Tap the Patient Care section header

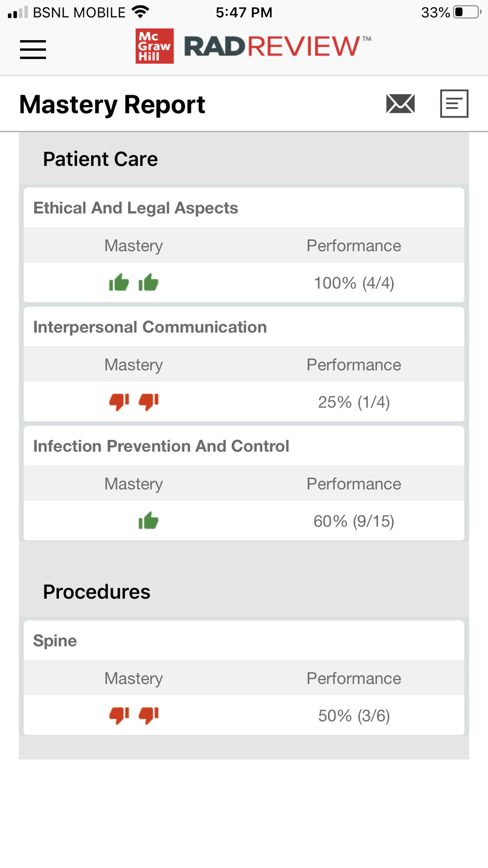pos(101,159)
